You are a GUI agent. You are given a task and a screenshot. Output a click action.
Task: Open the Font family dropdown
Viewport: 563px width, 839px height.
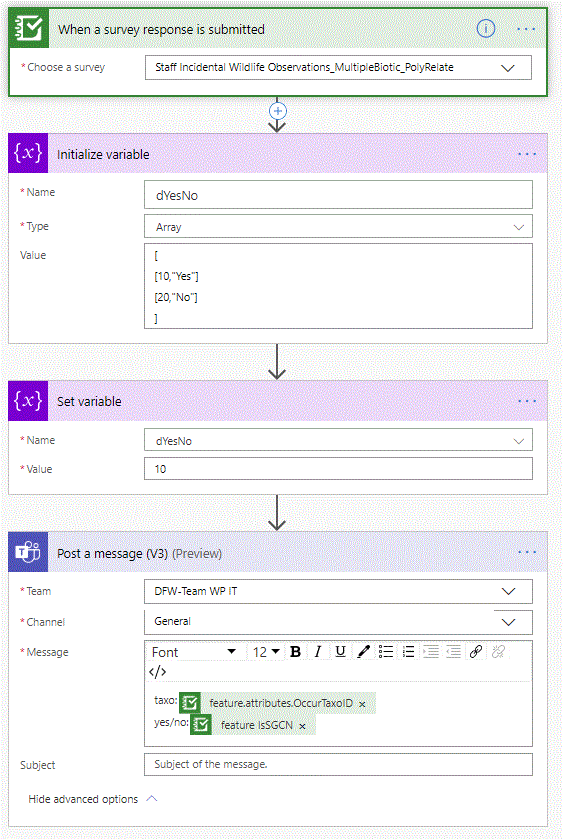194,652
